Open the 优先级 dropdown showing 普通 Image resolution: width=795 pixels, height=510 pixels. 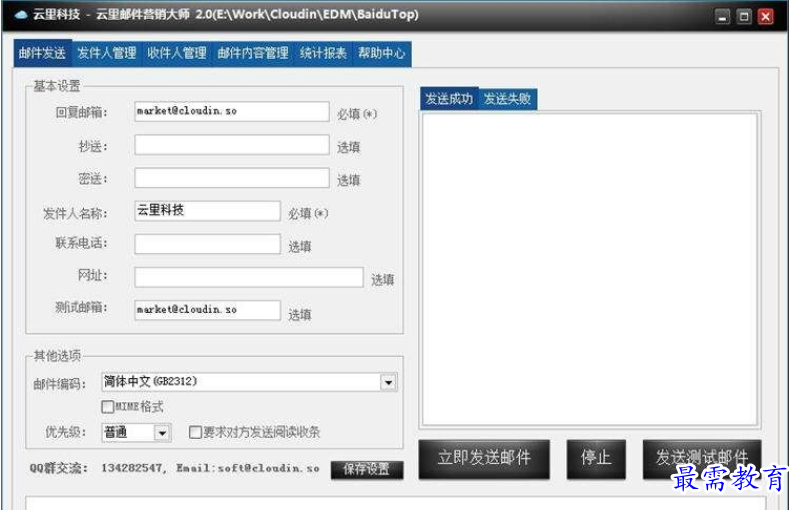point(136,432)
